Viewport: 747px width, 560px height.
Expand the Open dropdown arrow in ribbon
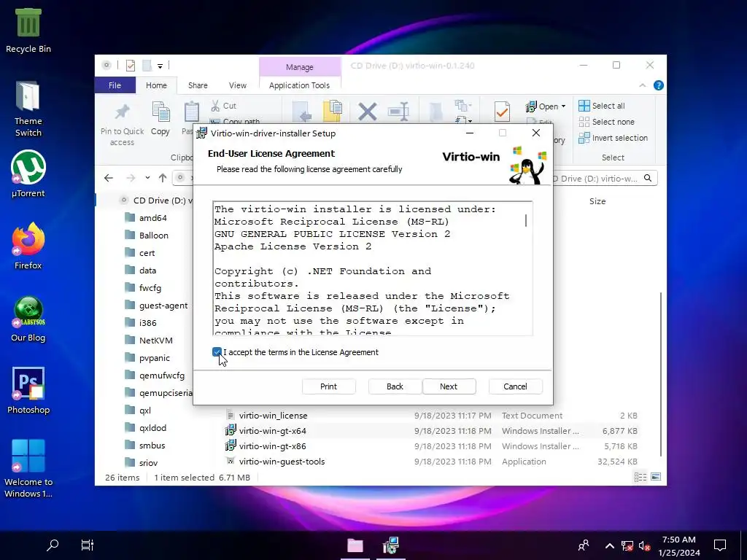(564, 106)
